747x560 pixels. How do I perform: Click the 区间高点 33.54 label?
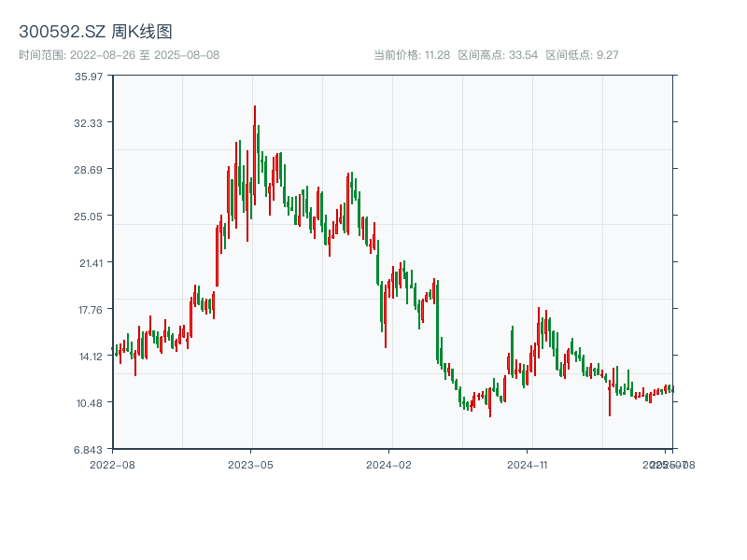pyautogui.click(x=497, y=55)
